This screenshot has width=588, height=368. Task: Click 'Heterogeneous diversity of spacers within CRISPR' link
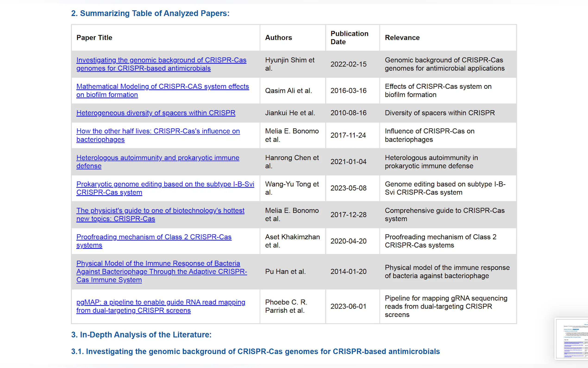(x=156, y=113)
